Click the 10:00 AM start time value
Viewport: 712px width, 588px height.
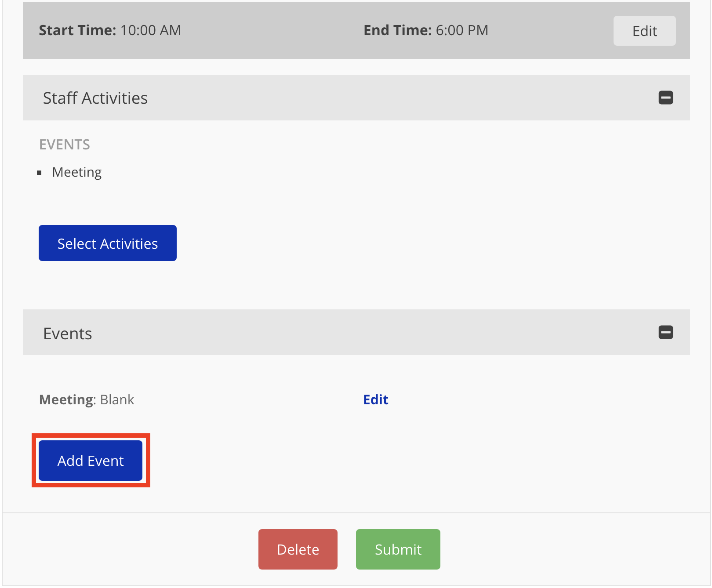(151, 30)
